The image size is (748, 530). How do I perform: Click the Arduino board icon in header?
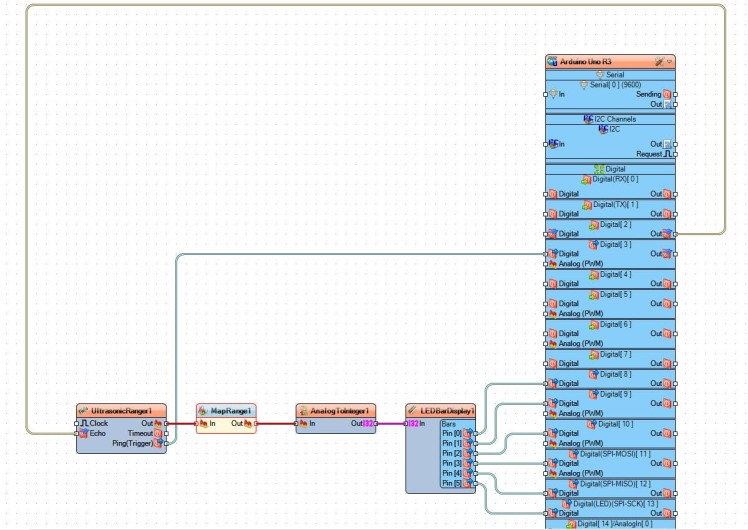tap(553, 62)
